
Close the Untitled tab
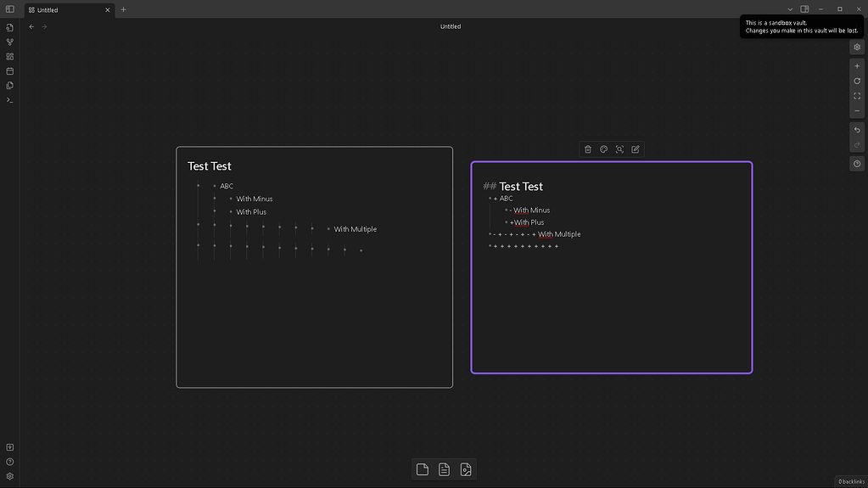pyautogui.click(x=108, y=10)
